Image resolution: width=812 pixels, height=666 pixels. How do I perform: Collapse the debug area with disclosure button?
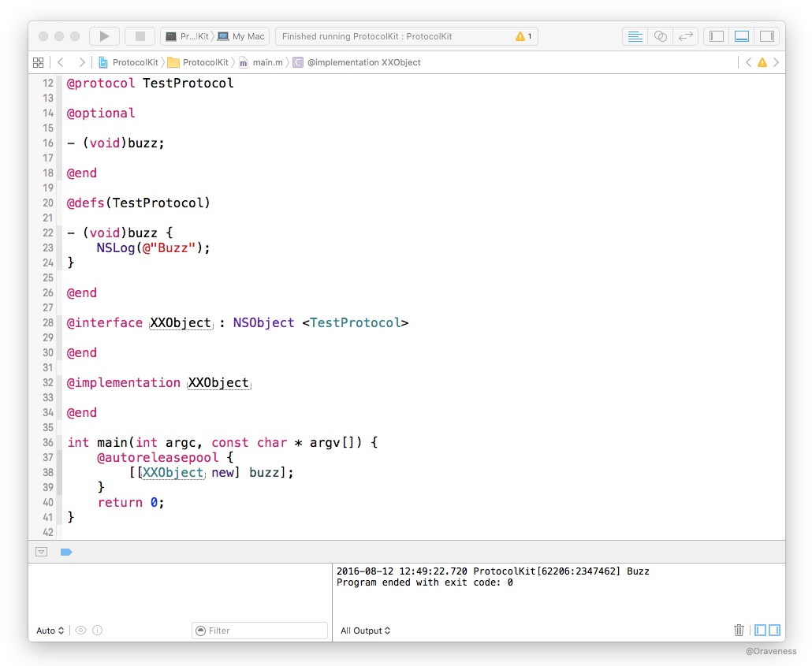tap(42, 552)
